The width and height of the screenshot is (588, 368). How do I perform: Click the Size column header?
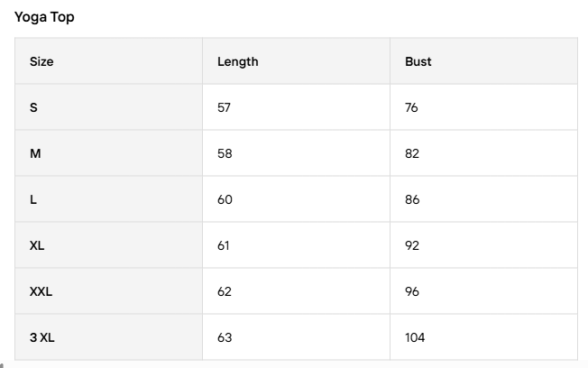click(41, 62)
